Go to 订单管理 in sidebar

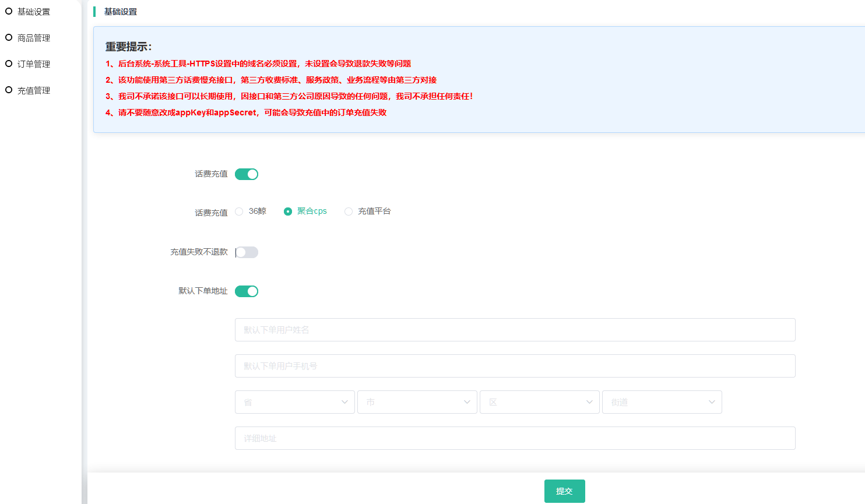pos(34,64)
